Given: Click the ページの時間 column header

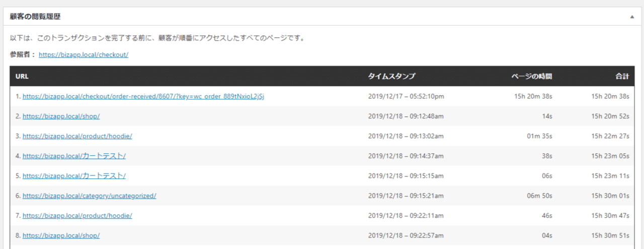Looking at the screenshot, I should coord(532,76).
